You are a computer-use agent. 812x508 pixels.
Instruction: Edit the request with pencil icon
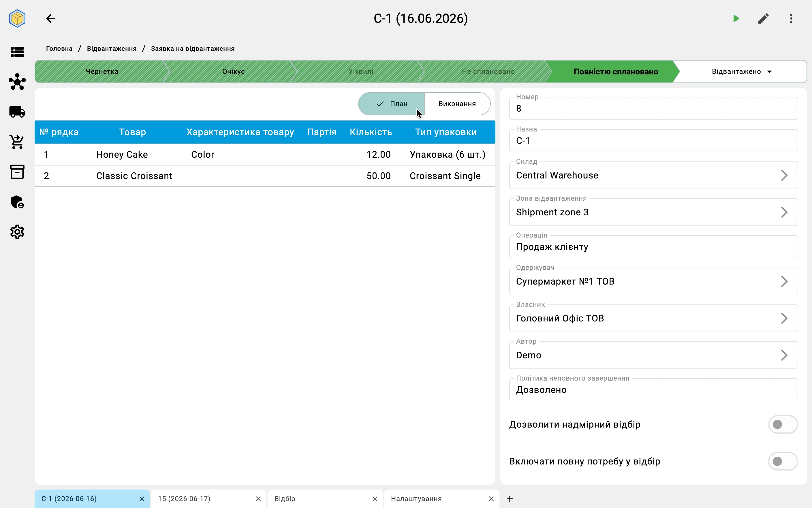764,18
